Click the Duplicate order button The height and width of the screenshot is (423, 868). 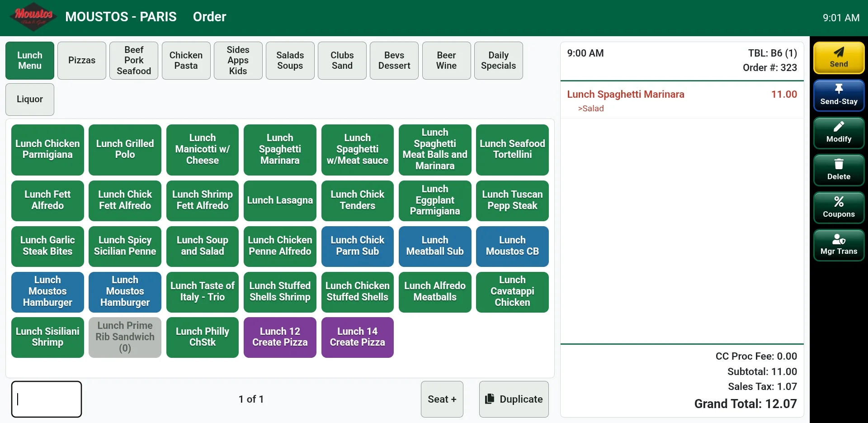[514, 399]
